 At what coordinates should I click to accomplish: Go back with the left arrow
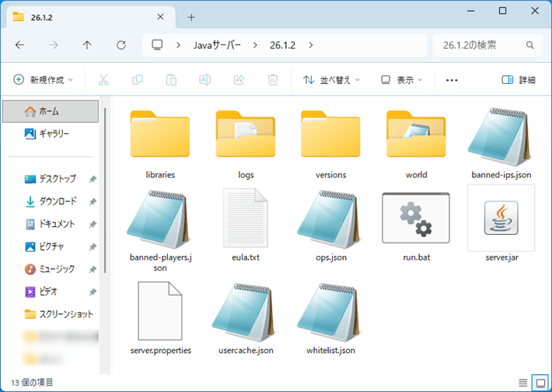click(19, 45)
